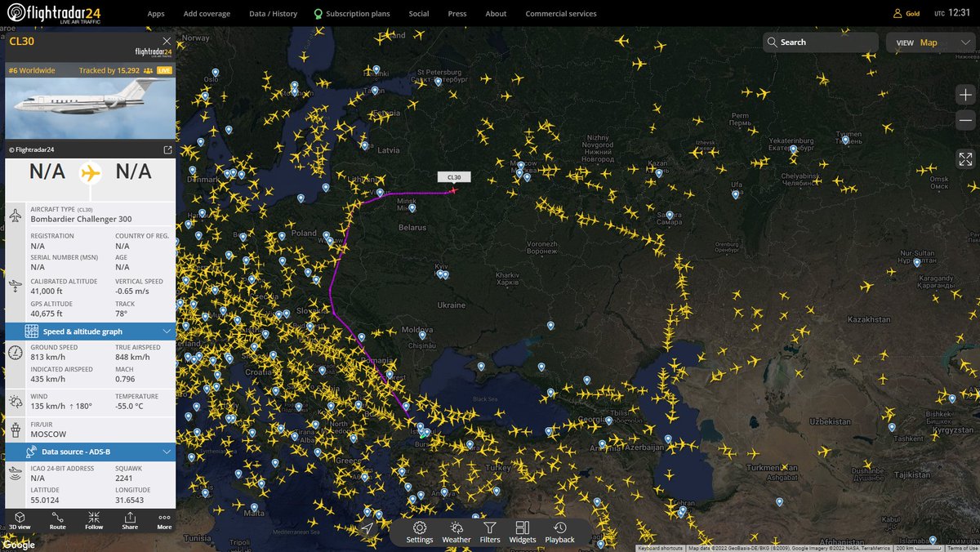The height and width of the screenshot is (552, 980).
Task: Open the Gold account menu
Action: click(906, 14)
